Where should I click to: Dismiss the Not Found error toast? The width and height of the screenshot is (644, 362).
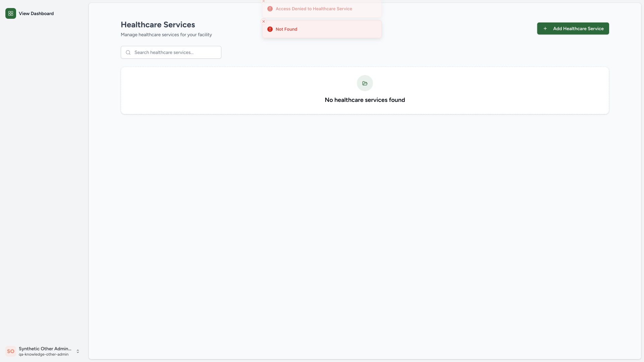264,21
